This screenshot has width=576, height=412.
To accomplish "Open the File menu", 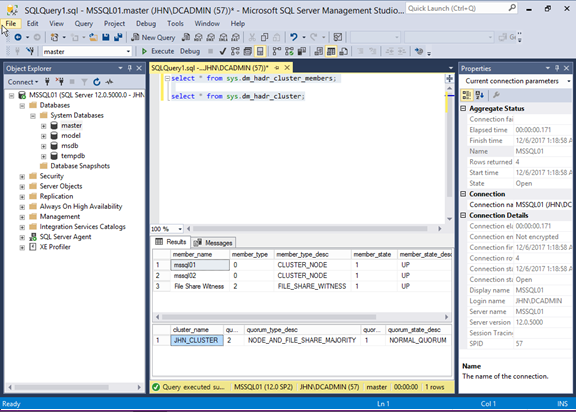I will 11,24.
